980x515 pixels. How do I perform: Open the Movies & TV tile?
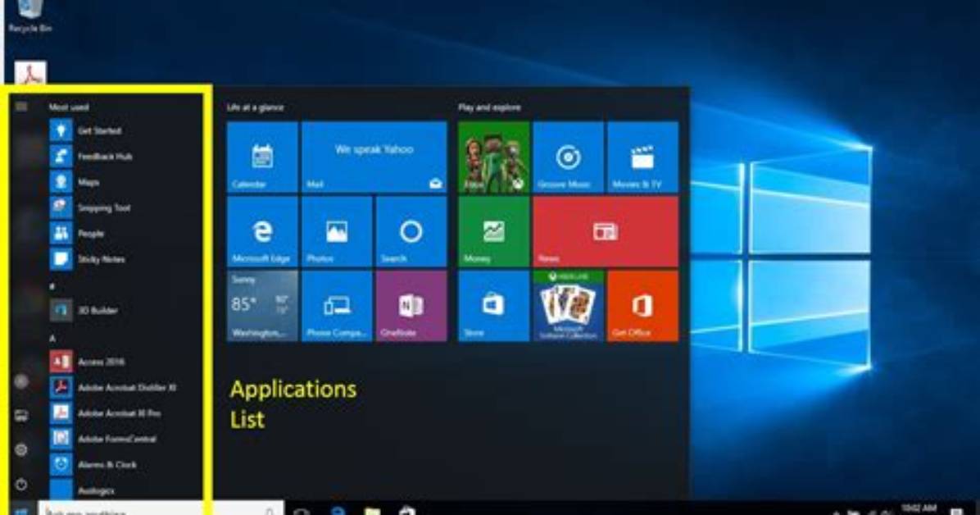click(642, 157)
